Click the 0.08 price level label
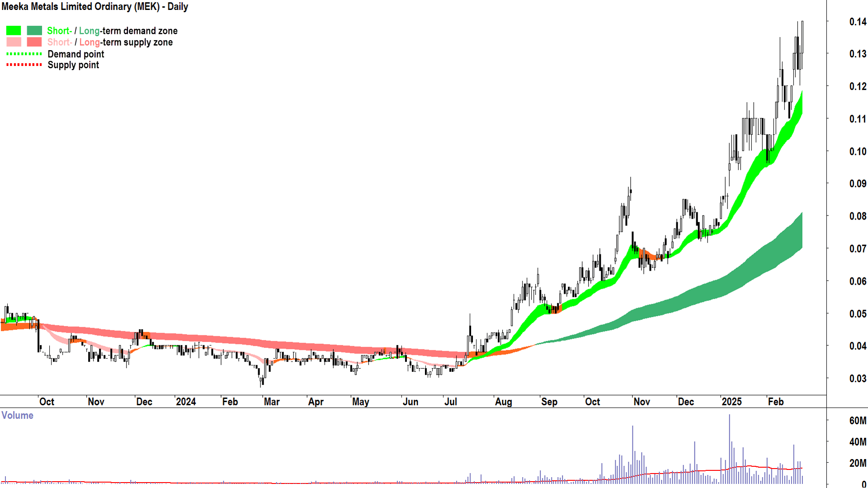 (858, 216)
